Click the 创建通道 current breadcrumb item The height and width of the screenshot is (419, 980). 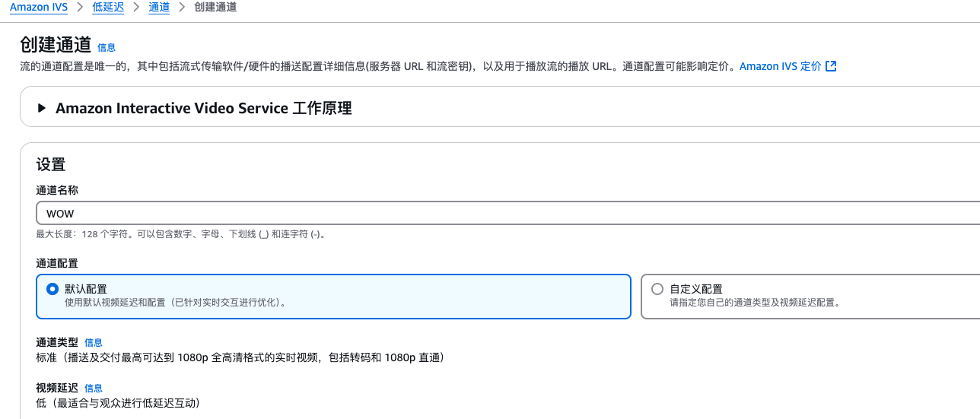(215, 7)
